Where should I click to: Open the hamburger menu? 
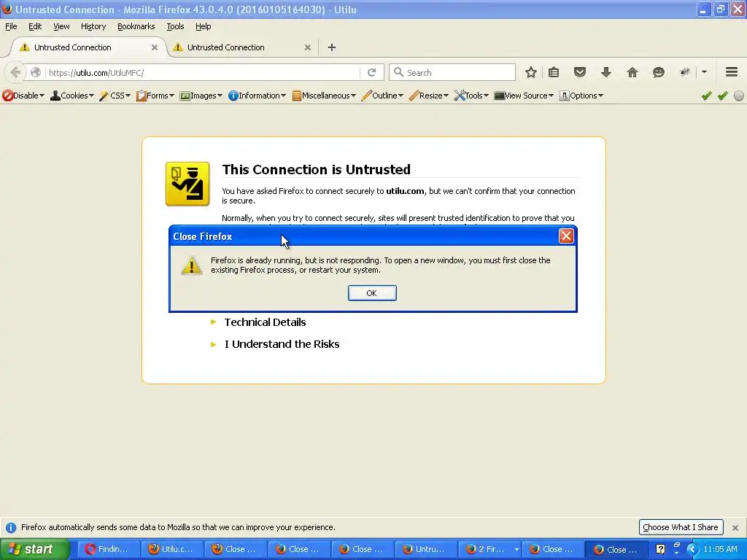732,72
